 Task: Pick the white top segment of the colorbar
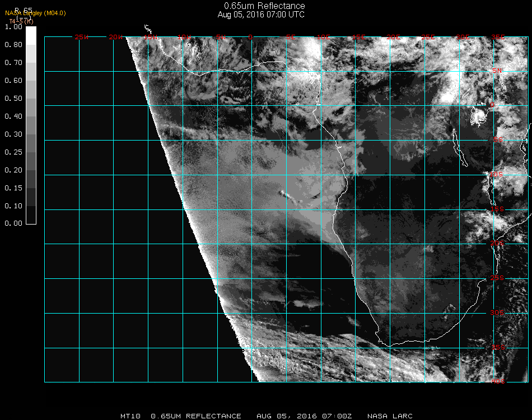pos(31,36)
